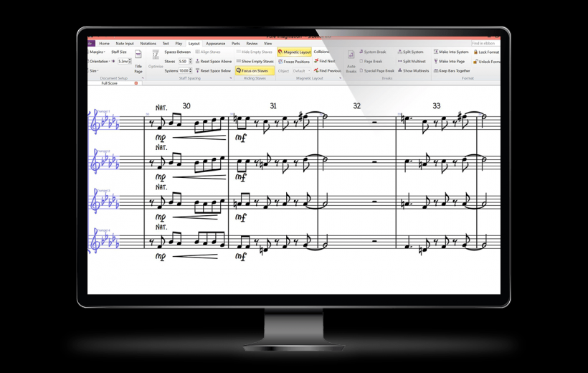Select the whole rest in bar 32, bottom staff
The image size is (588, 373).
pyautogui.click(x=374, y=242)
